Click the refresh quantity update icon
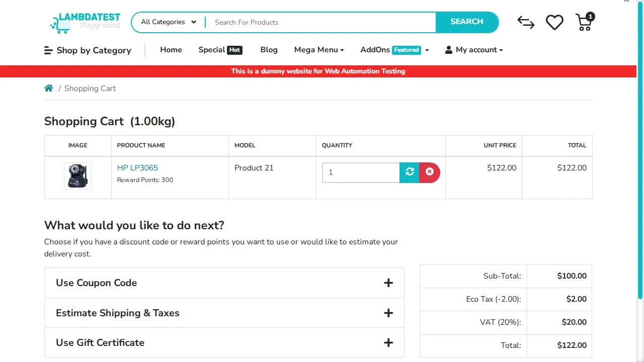Screen dimensions: 644x362 click(410, 172)
